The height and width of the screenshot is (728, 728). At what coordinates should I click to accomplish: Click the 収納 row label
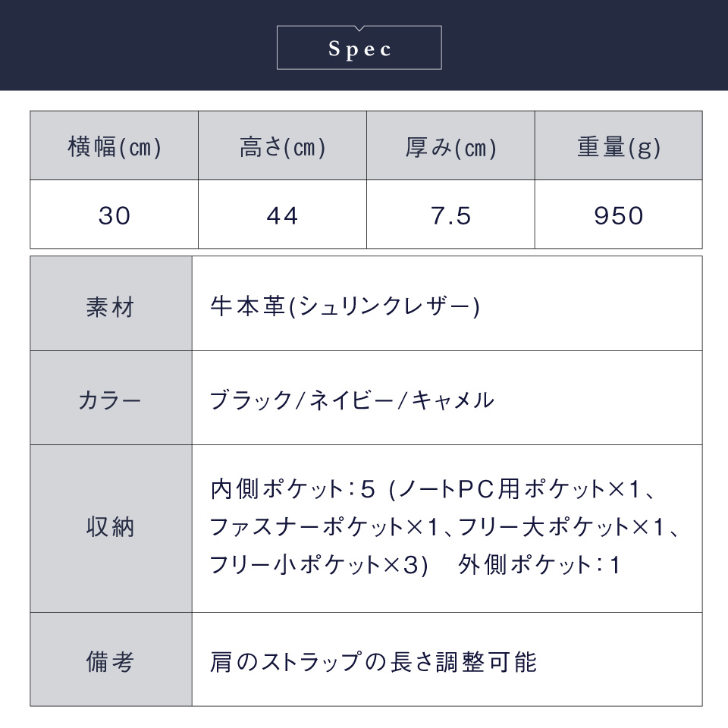pyautogui.click(x=111, y=529)
